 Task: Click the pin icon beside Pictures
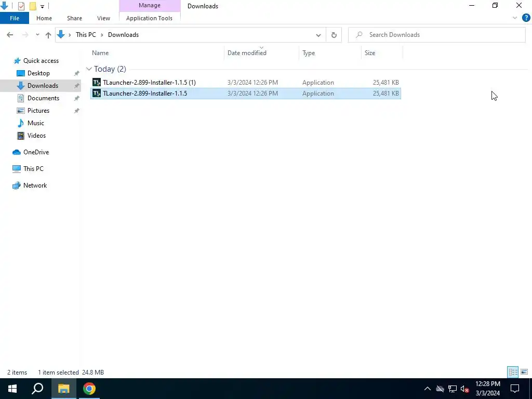pos(77,111)
